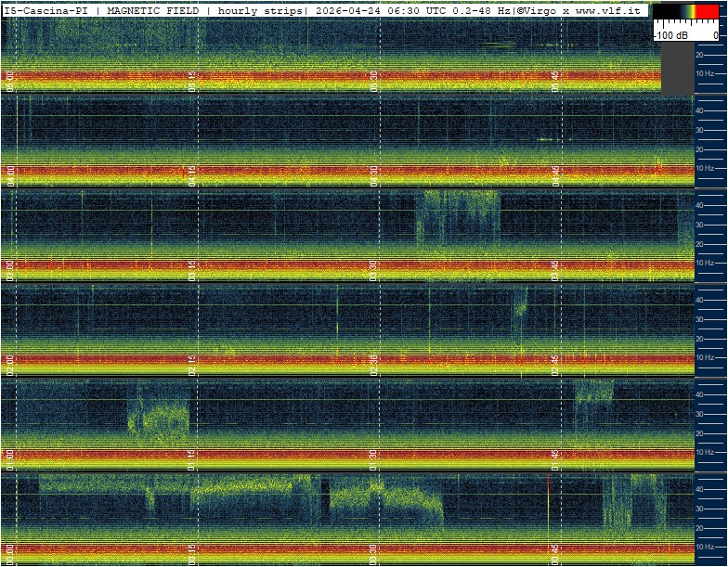This screenshot has height=567, width=728.
Task: Select the 00:45 time marker label
Action: (555, 555)
